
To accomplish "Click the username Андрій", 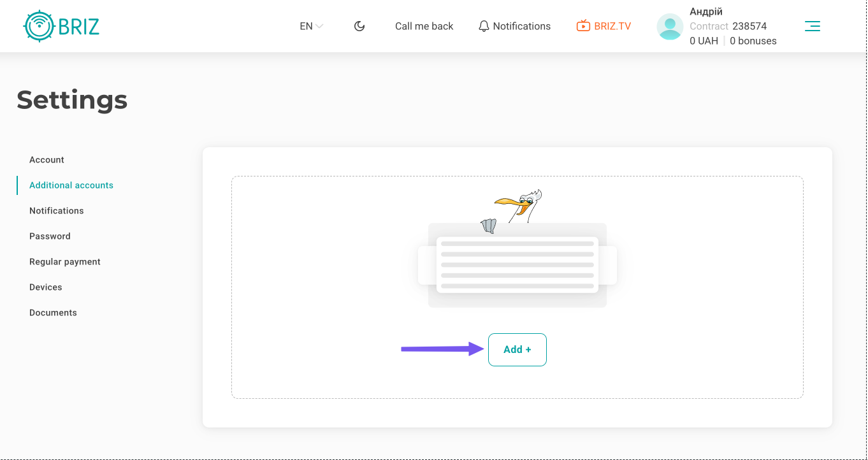I will [706, 11].
